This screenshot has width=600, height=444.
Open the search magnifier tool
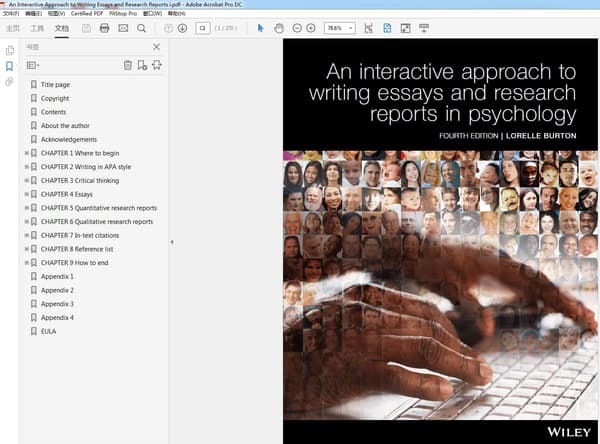click(x=141, y=28)
